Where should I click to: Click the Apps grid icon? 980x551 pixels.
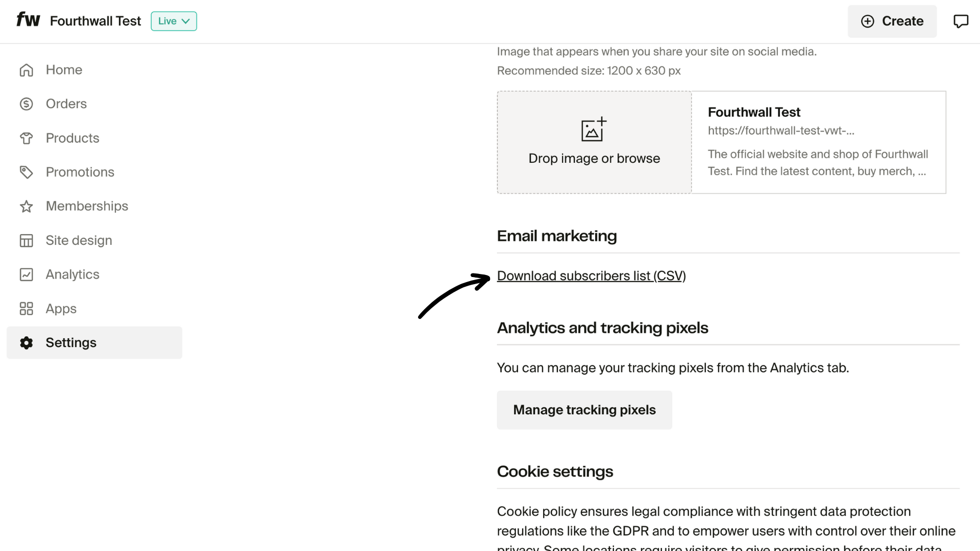click(27, 309)
